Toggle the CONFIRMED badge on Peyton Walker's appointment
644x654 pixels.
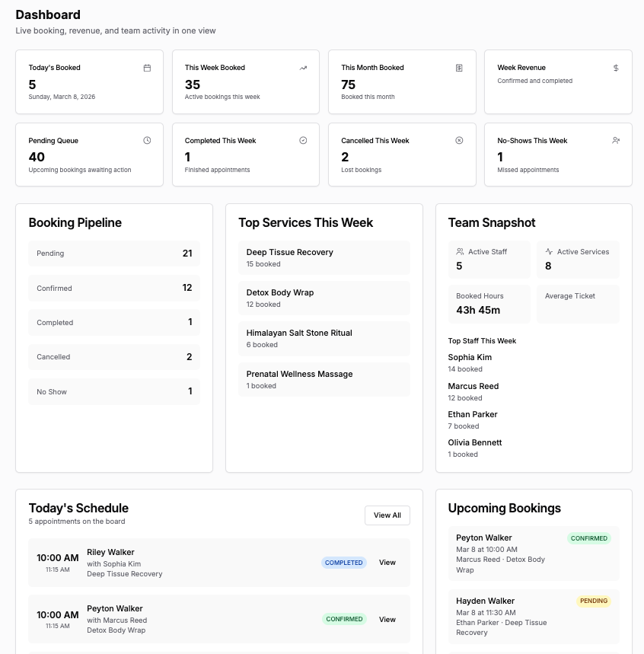coord(344,619)
